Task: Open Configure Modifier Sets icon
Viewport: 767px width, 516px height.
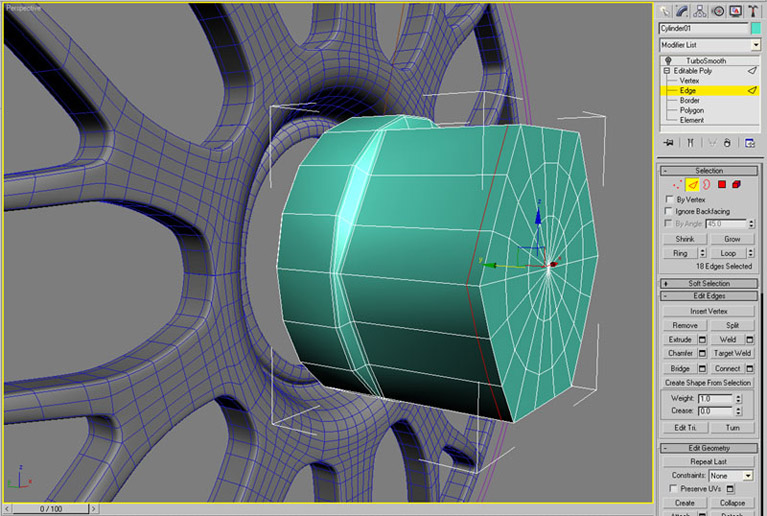Action: (751, 143)
